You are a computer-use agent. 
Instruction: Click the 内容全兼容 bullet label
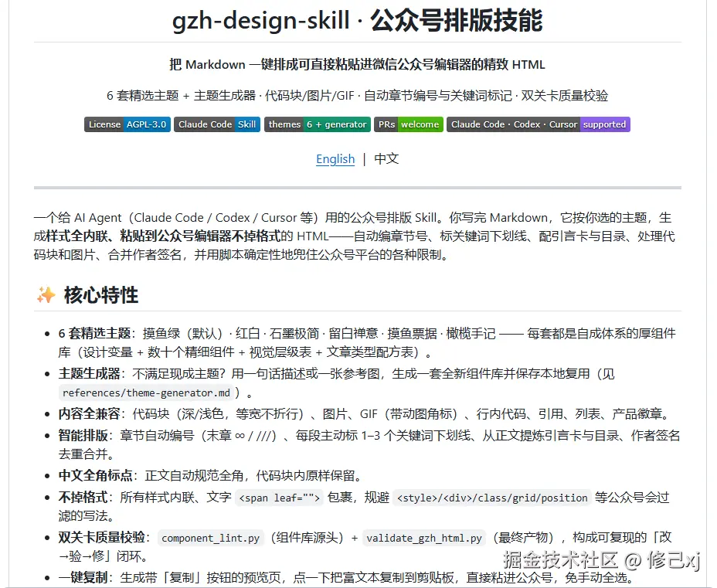[89, 414]
